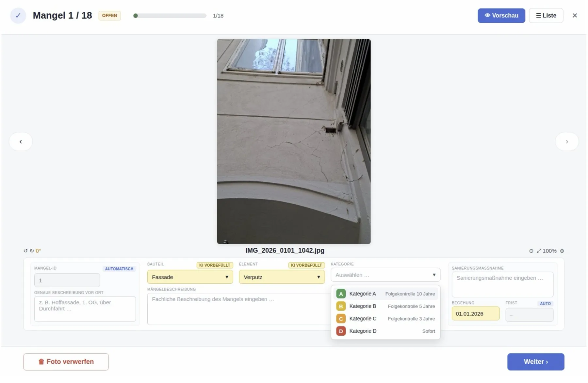The image size is (588, 383).
Task: Go to next defect arrow
Action: pyautogui.click(x=567, y=142)
